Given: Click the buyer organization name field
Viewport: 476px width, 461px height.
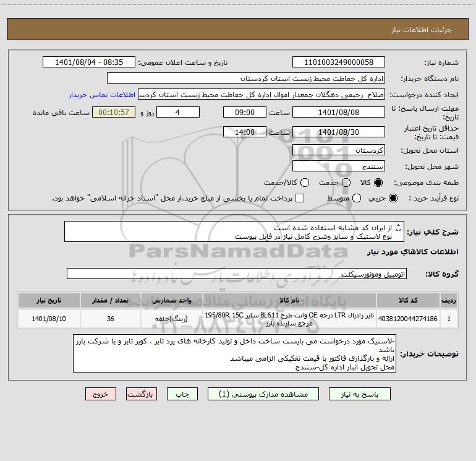Looking at the screenshot, I should coord(246,79).
